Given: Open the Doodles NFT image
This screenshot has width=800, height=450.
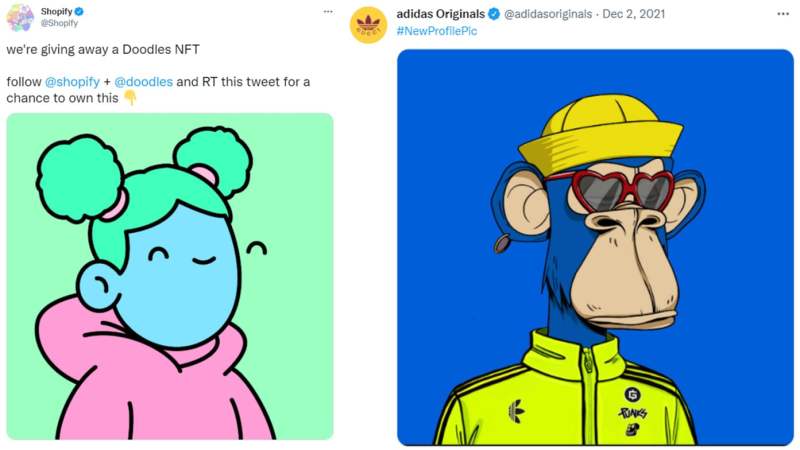Looking at the screenshot, I should (169, 276).
